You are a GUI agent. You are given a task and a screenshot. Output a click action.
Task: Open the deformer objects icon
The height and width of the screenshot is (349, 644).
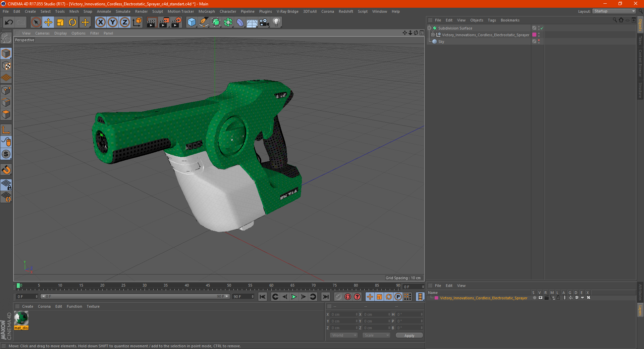tap(240, 22)
